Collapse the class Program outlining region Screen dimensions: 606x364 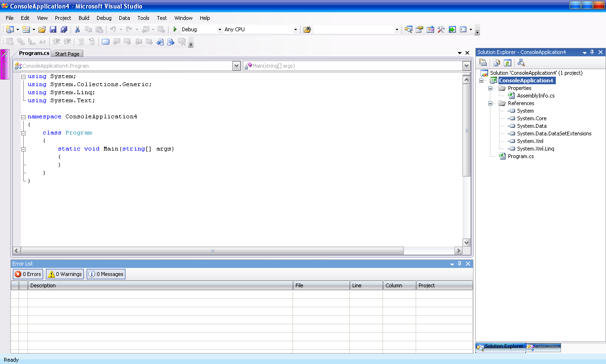(x=23, y=133)
